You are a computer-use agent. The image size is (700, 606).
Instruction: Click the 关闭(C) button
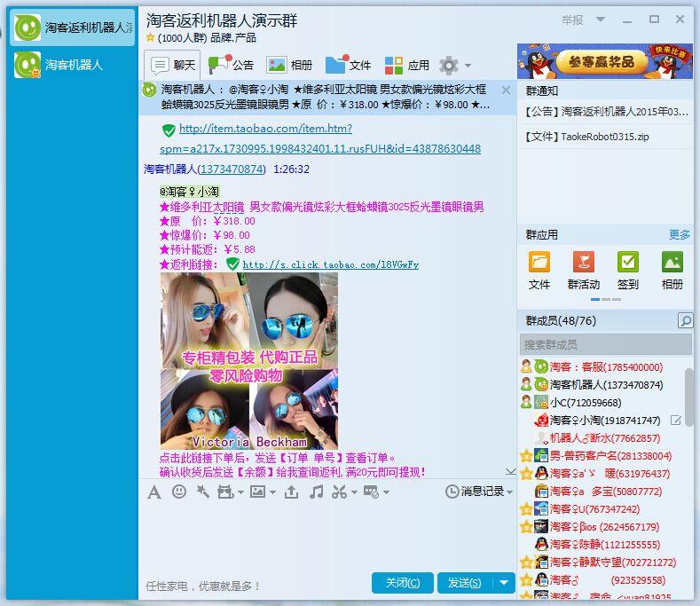[402, 583]
